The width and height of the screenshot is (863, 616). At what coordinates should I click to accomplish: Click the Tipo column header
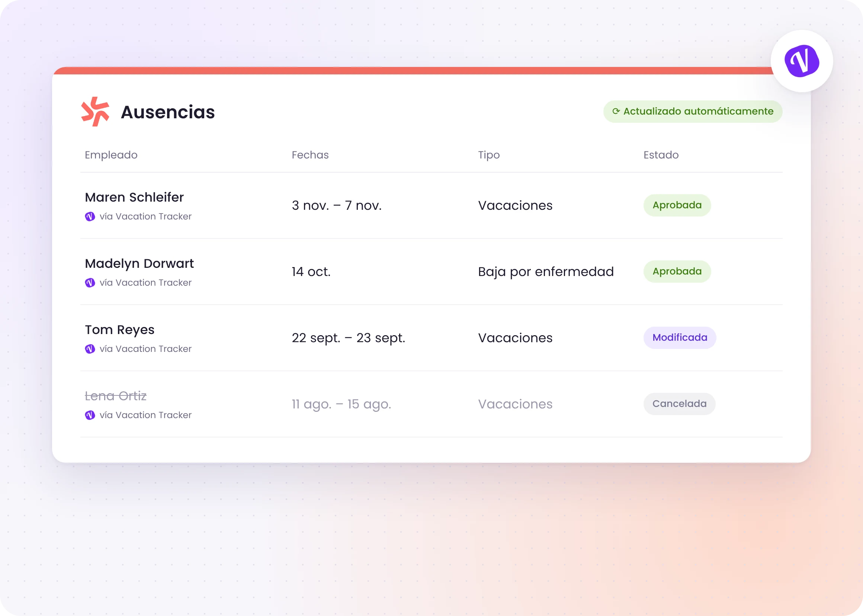(x=488, y=155)
